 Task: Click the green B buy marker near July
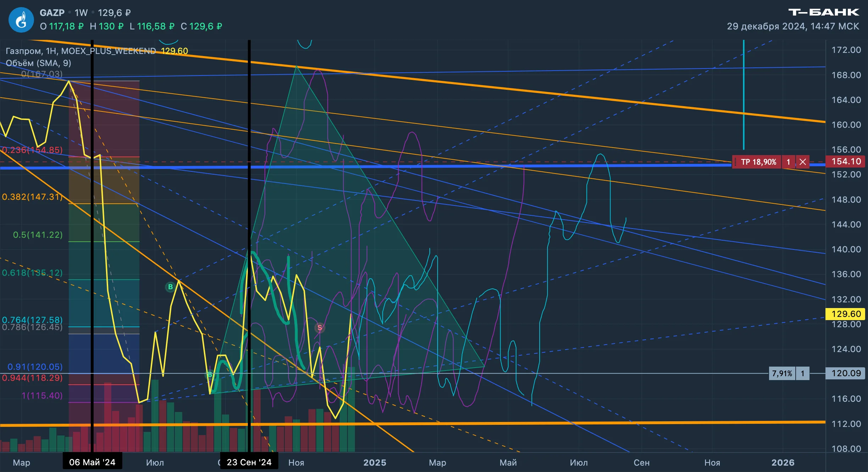point(170,287)
